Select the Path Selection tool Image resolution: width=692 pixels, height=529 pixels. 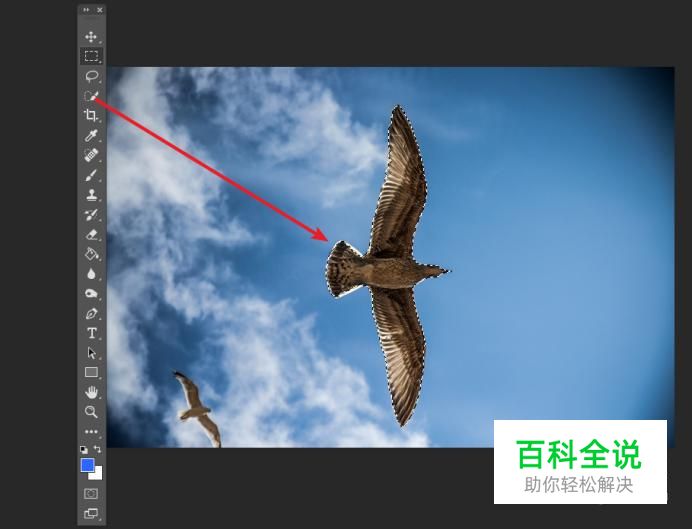91,353
